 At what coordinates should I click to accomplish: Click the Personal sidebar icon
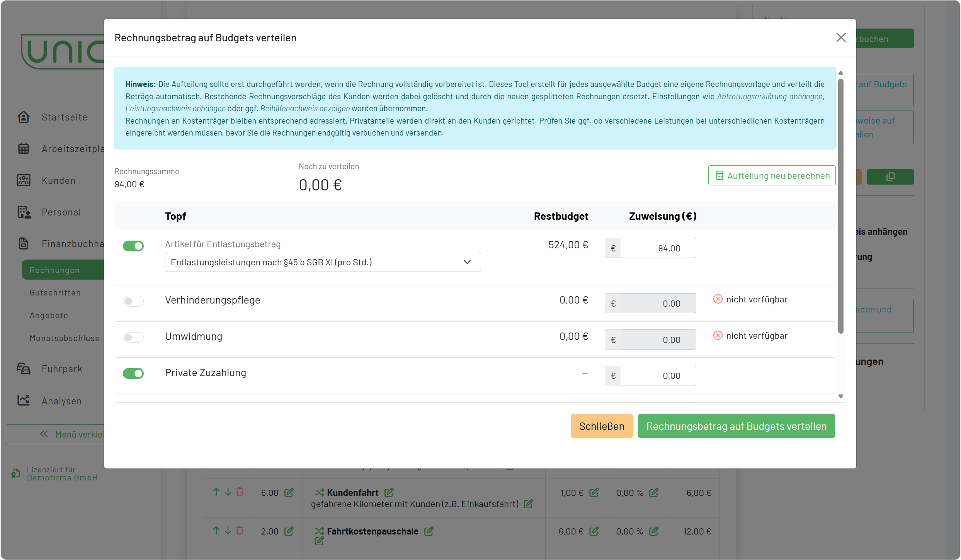pyautogui.click(x=24, y=212)
